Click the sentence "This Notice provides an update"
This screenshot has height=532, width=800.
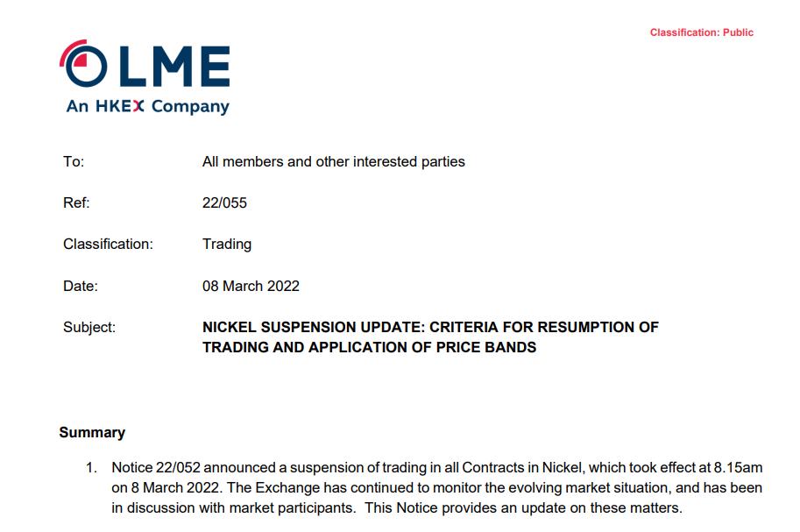[535, 508]
